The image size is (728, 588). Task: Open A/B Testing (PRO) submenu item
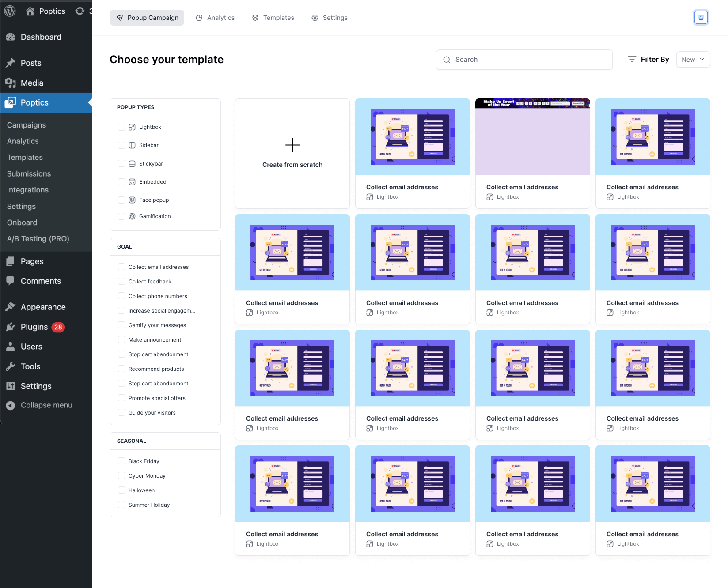38,239
